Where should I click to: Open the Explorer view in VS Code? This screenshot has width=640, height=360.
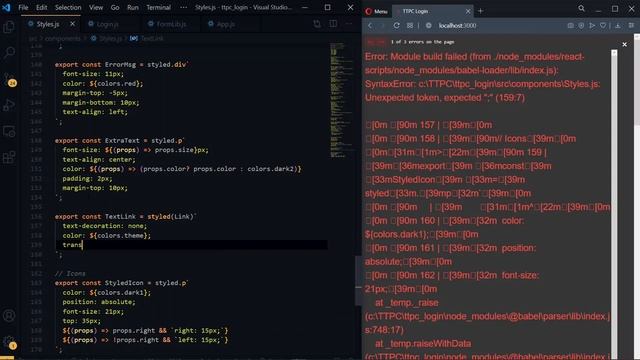coord(9,27)
